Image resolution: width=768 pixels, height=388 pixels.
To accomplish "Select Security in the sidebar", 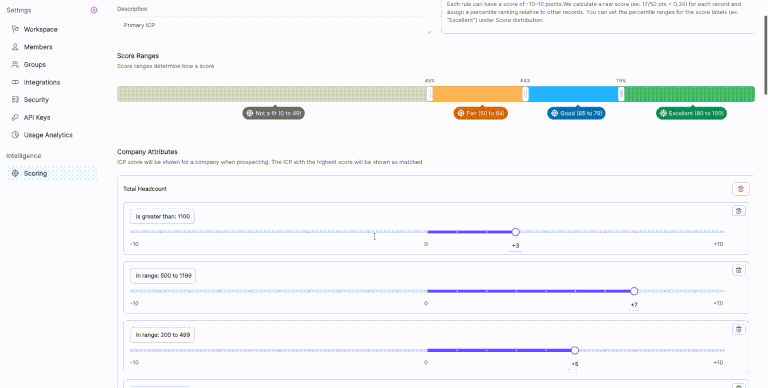I will click(36, 99).
